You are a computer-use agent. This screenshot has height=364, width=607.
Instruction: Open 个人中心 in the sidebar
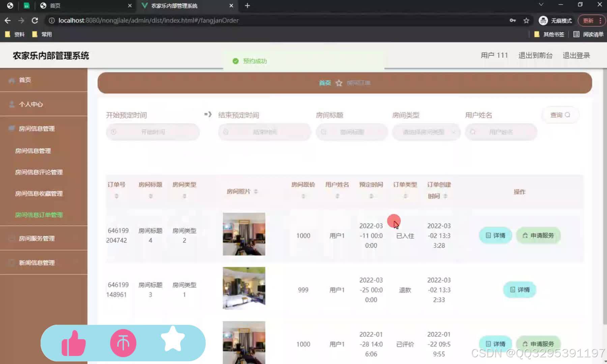point(44,104)
